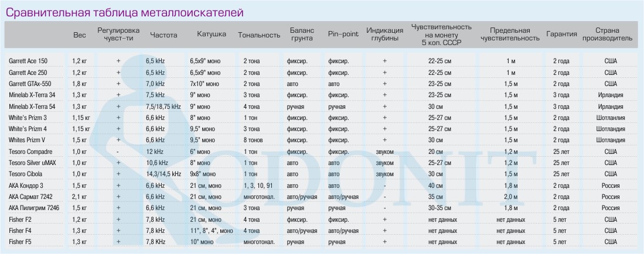Click the '25 лет' warranty for Tesoro Compadre
Screen dimensions: 644x254
(561, 152)
